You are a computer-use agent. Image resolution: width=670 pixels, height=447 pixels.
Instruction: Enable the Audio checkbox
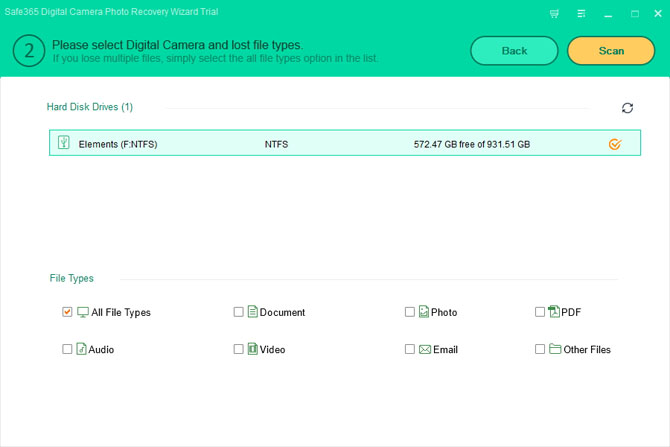(x=67, y=349)
